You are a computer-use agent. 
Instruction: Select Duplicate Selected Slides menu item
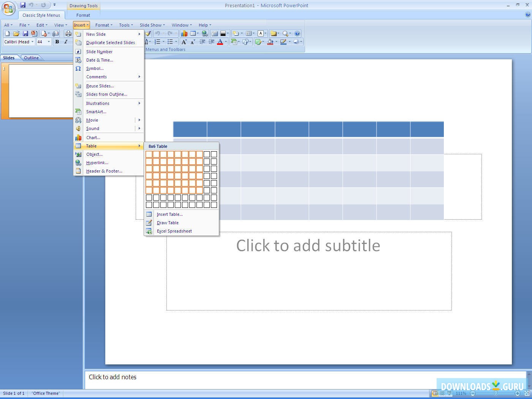(109, 43)
